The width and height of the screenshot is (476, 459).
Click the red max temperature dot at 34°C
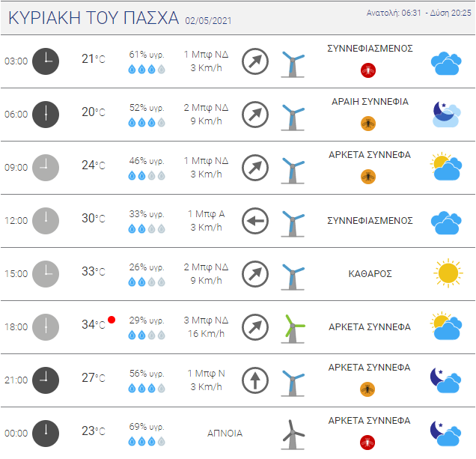point(112,320)
